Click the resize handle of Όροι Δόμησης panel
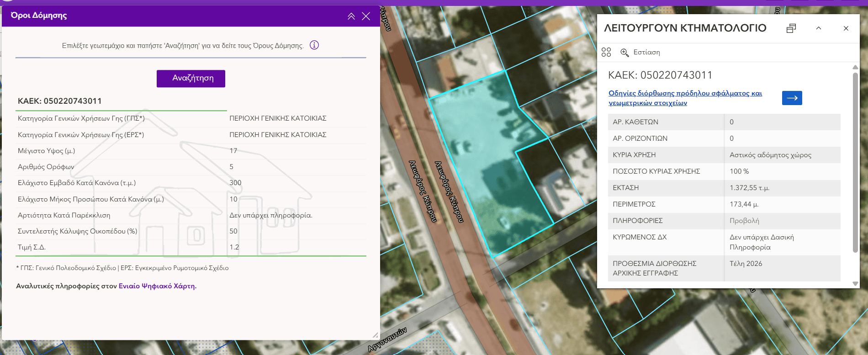The height and width of the screenshot is (355, 868). pyautogui.click(x=375, y=335)
